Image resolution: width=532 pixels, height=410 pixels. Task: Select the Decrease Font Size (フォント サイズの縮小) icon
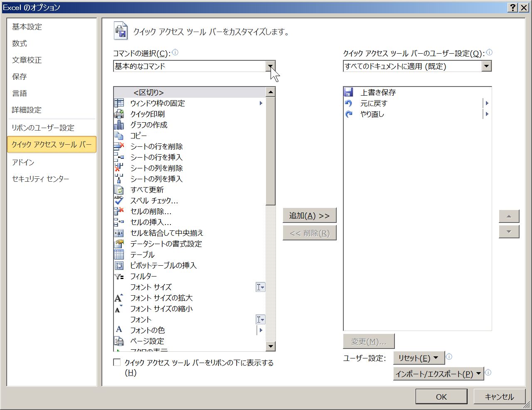(x=119, y=309)
